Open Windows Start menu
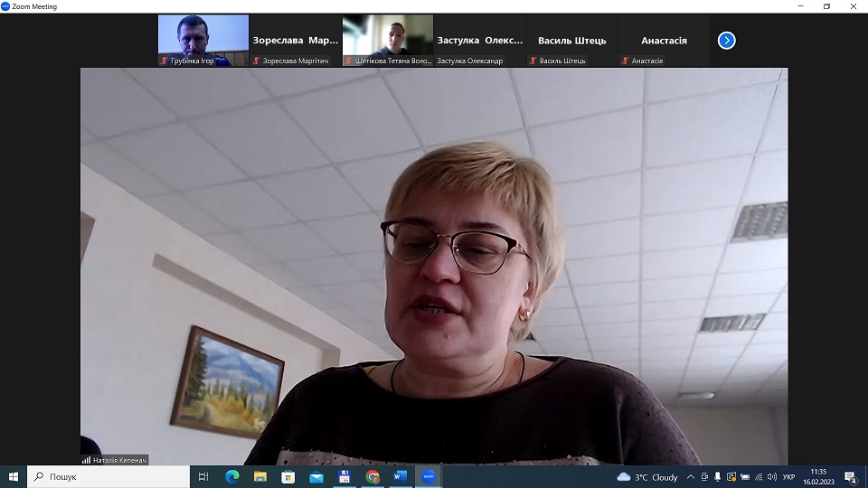This screenshot has height=488, width=868. pyautogui.click(x=14, y=476)
